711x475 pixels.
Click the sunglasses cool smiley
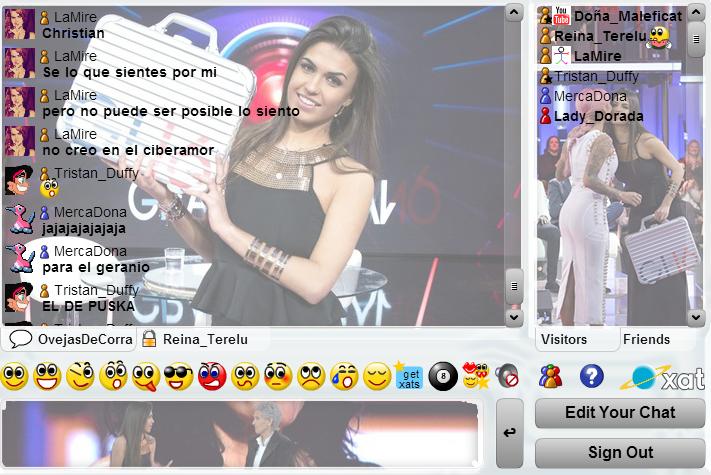pos(178,377)
